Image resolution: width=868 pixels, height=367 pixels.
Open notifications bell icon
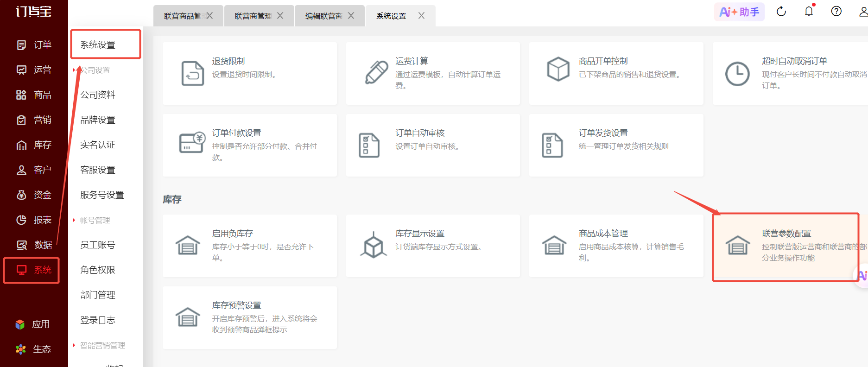[x=809, y=11]
